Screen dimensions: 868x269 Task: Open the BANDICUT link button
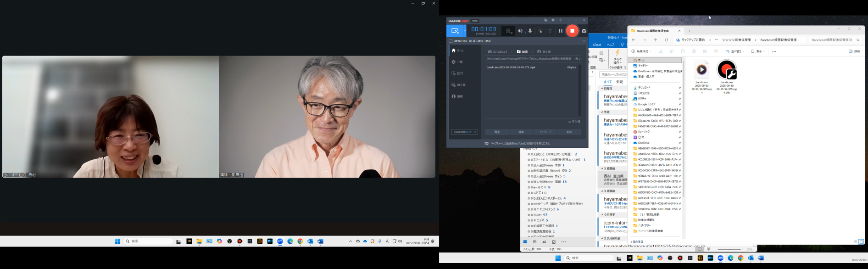(x=465, y=132)
